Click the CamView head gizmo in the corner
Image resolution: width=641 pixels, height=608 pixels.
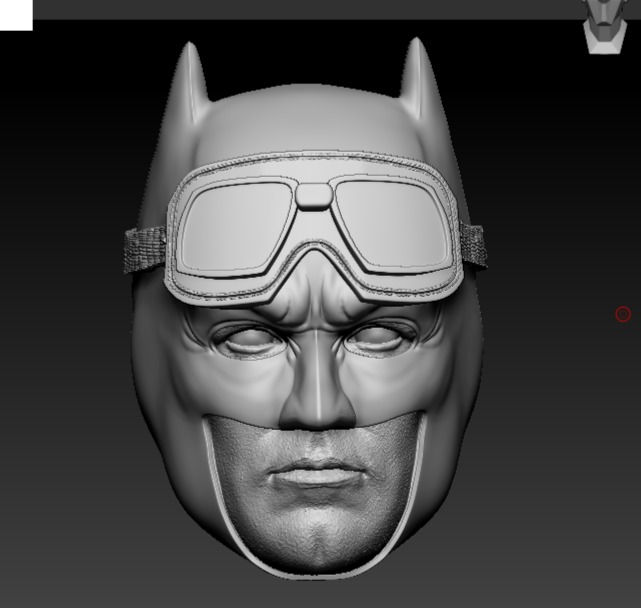[x=605, y=27]
